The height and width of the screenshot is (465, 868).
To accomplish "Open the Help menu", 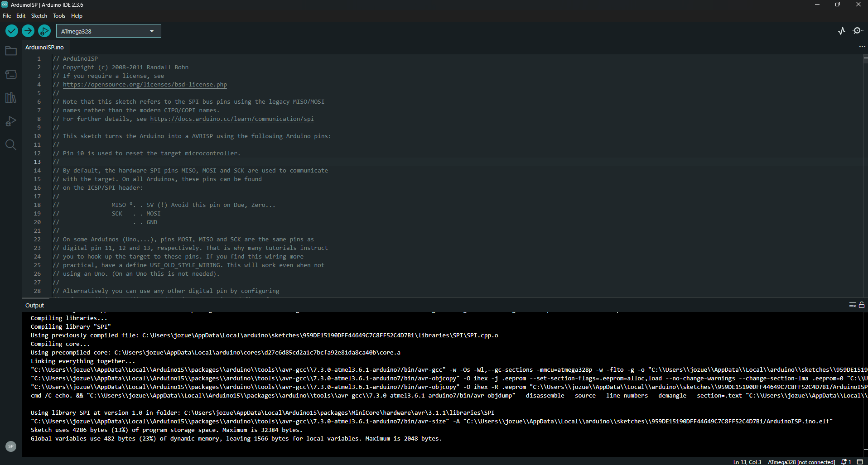I will 77,16.
